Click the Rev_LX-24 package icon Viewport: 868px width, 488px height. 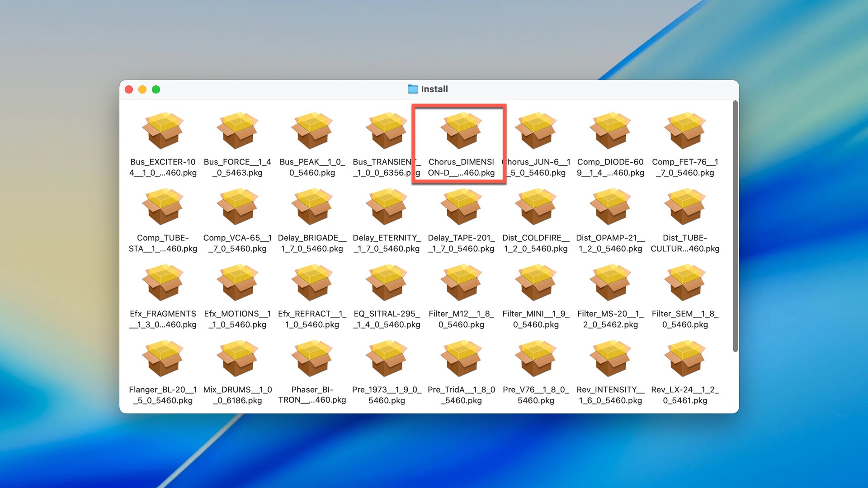click(685, 359)
